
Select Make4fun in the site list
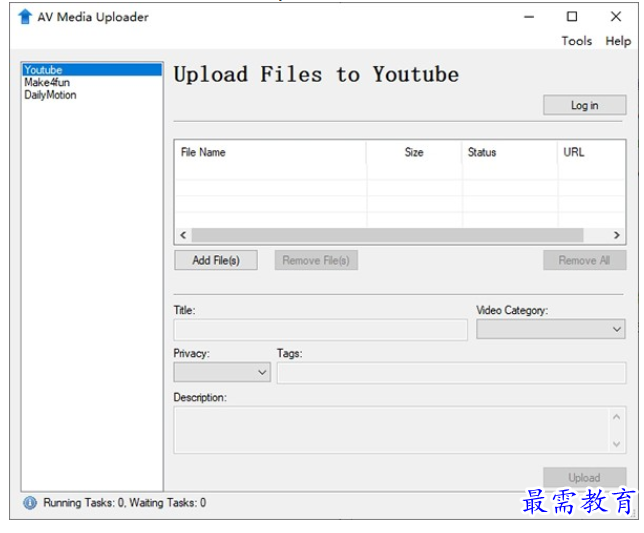[92, 83]
